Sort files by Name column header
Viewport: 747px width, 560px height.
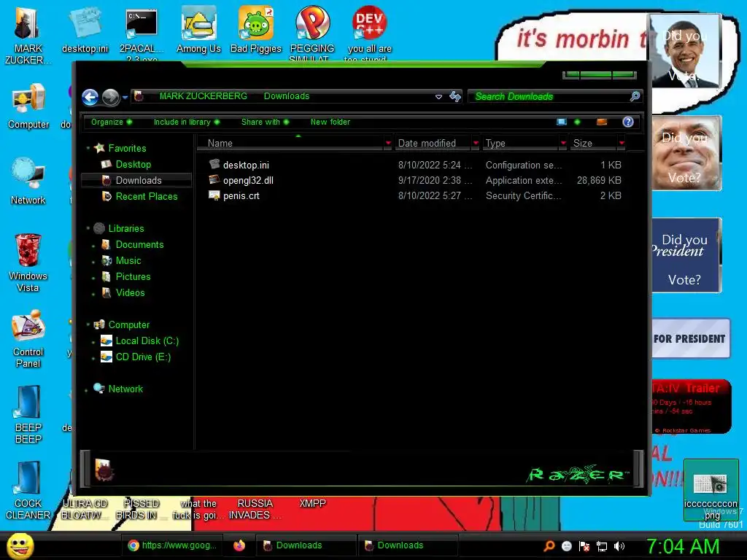pos(290,144)
